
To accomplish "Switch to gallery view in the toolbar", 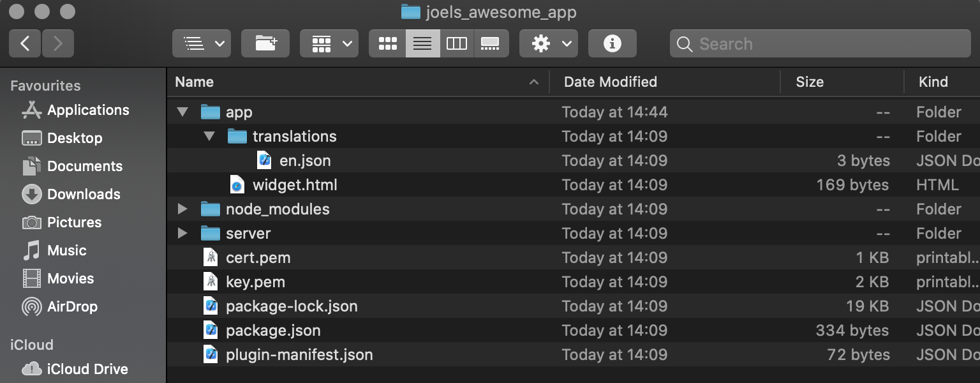I will (x=491, y=43).
